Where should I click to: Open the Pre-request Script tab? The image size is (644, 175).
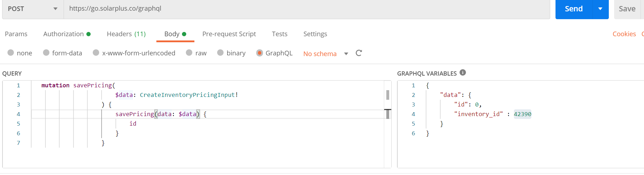pos(229,34)
